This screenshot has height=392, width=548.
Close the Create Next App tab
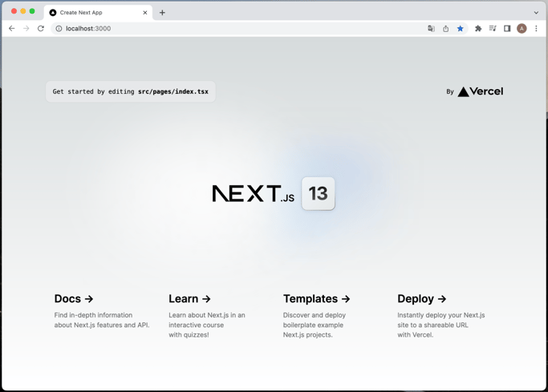145,13
